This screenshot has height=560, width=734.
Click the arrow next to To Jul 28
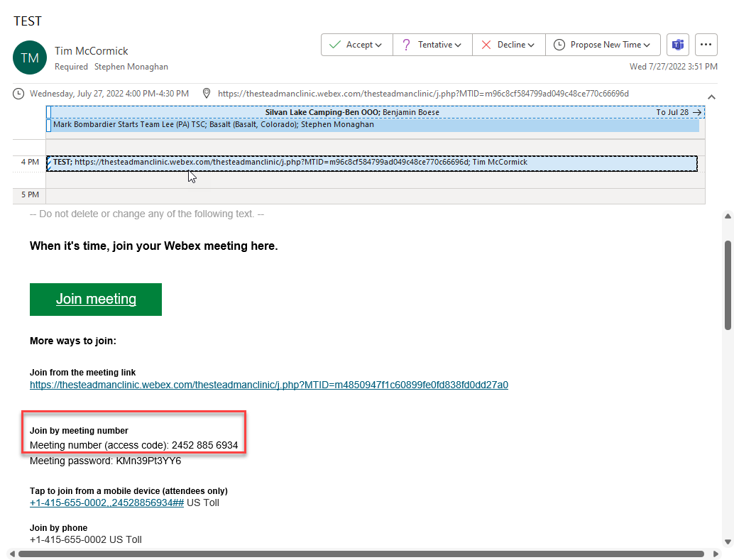(697, 112)
